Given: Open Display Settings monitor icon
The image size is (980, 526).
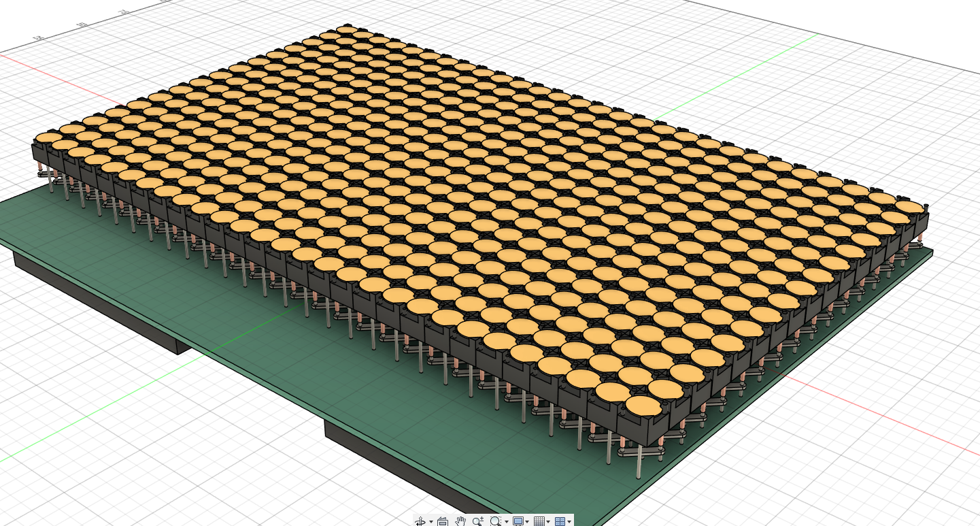Looking at the screenshot, I should tap(518, 521).
